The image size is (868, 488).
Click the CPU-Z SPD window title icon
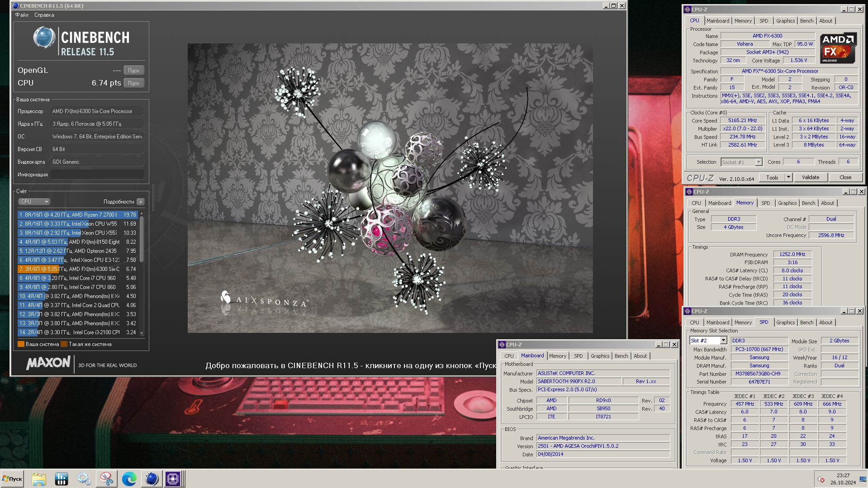click(688, 311)
